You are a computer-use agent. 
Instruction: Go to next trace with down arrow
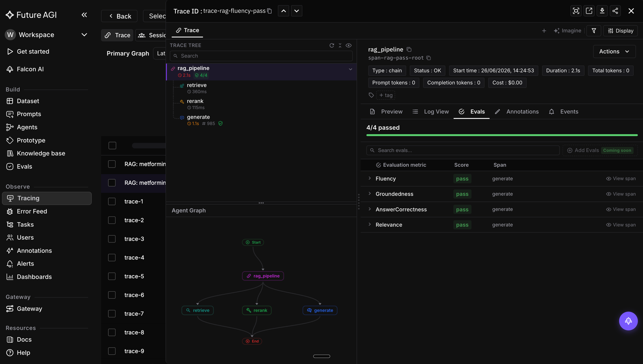(296, 11)
